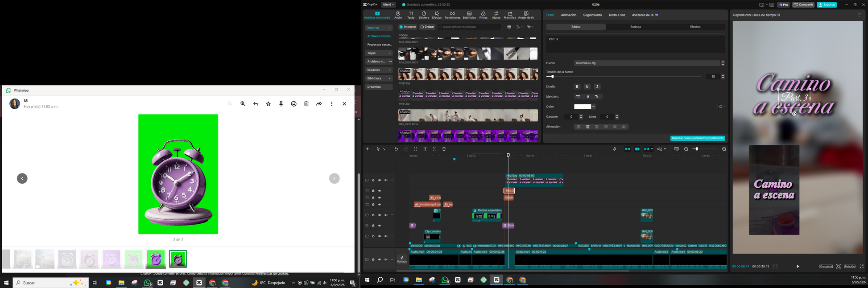Image resolution: width=868 pixels, height=288 pixels.
Task: Click the Grabar button
Action: pyautogui.click(x=427, y=27)
